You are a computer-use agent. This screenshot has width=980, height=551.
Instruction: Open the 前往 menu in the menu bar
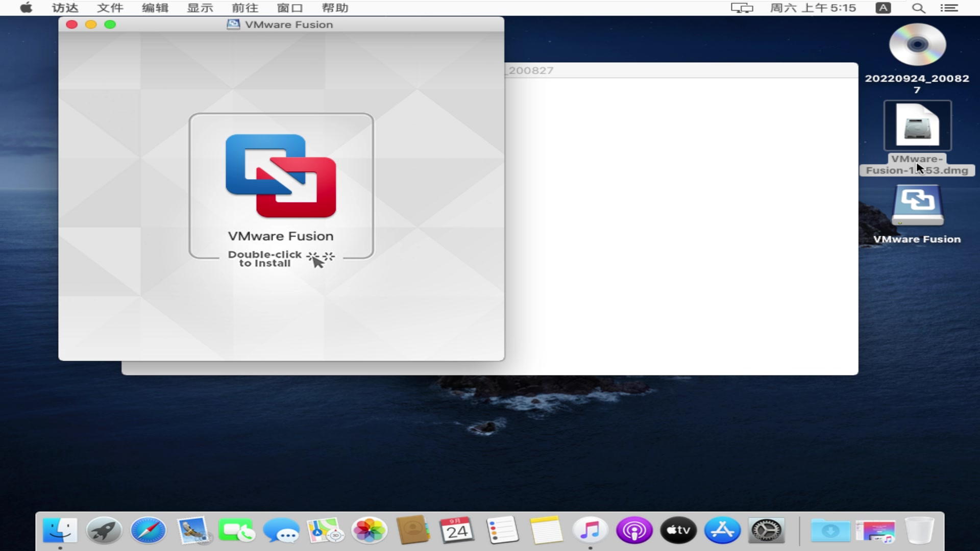click(x=244, y=8)
